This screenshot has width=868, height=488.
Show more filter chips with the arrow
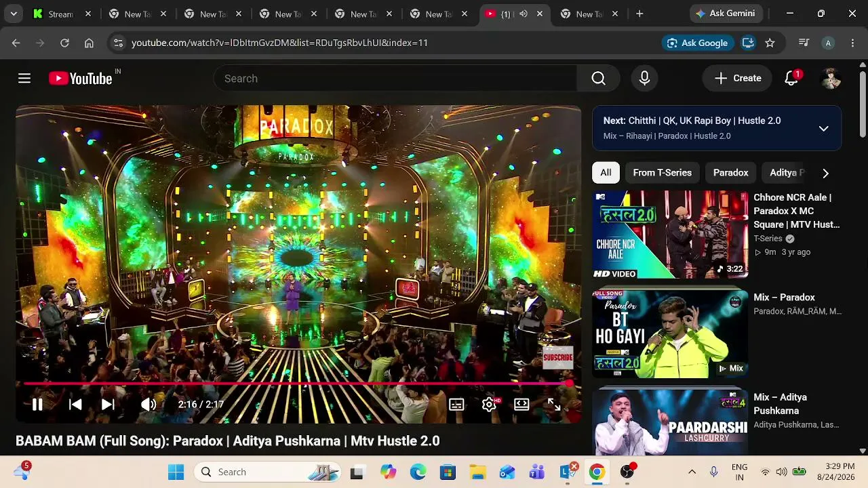tap(825, 173)
